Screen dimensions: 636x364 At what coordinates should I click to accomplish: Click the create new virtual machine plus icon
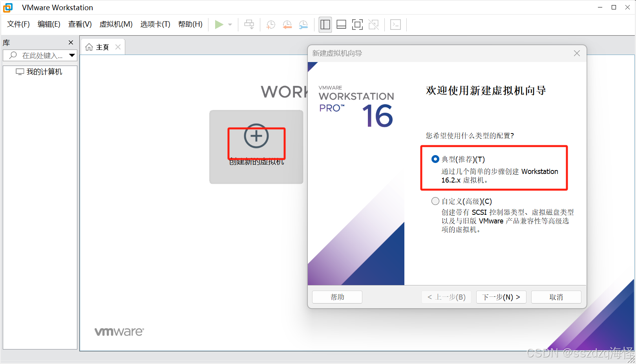pos(256,136)
